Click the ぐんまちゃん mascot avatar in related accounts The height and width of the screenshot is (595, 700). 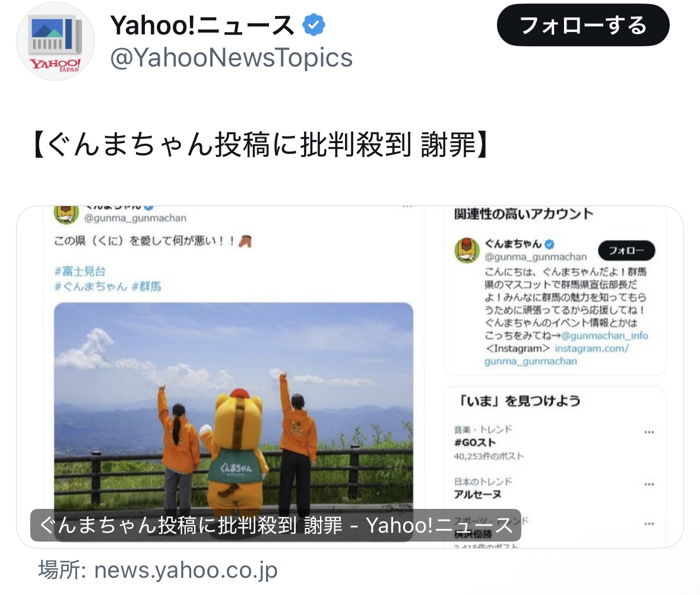coord(467,250)
